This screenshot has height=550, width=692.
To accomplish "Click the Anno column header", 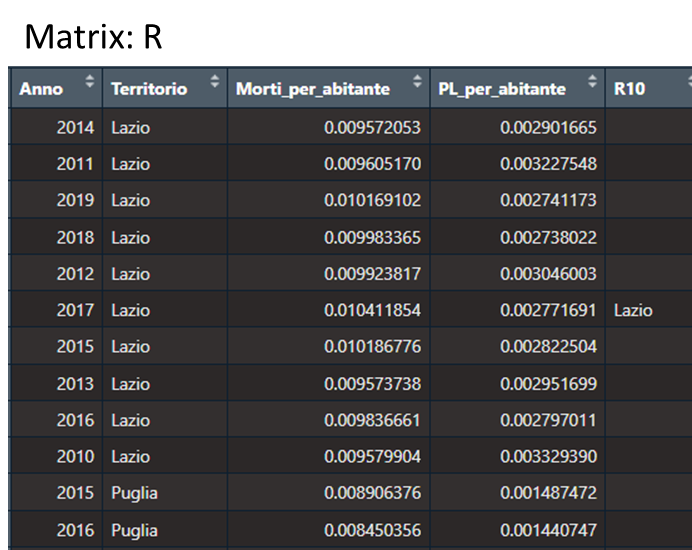I will coord(56,88).
